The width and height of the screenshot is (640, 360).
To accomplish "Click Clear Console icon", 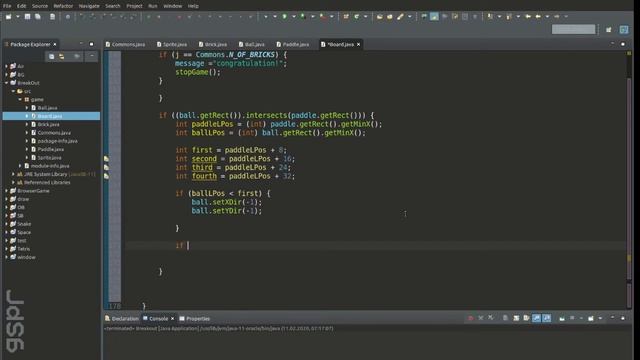I will [x=505, y=318].
